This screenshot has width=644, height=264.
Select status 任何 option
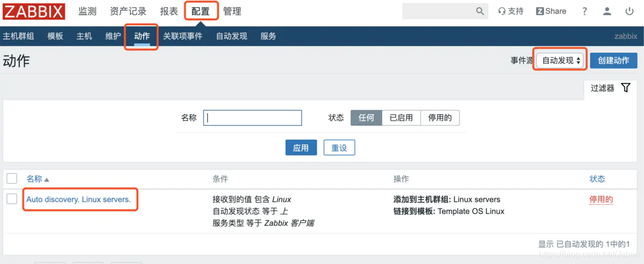click(x=367, y=118)
